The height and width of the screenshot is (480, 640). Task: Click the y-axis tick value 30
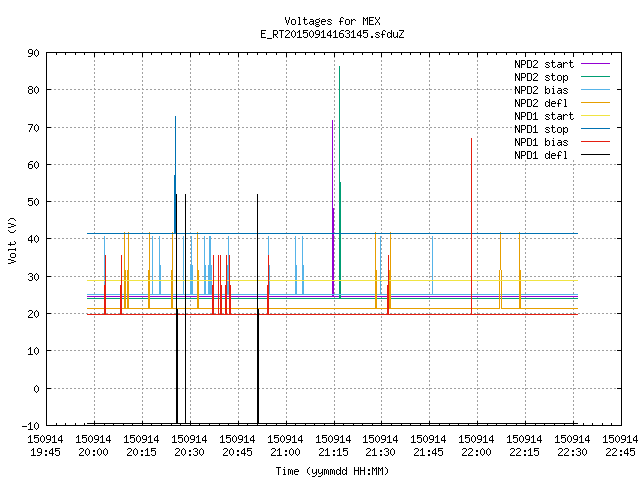pos(33,277)
